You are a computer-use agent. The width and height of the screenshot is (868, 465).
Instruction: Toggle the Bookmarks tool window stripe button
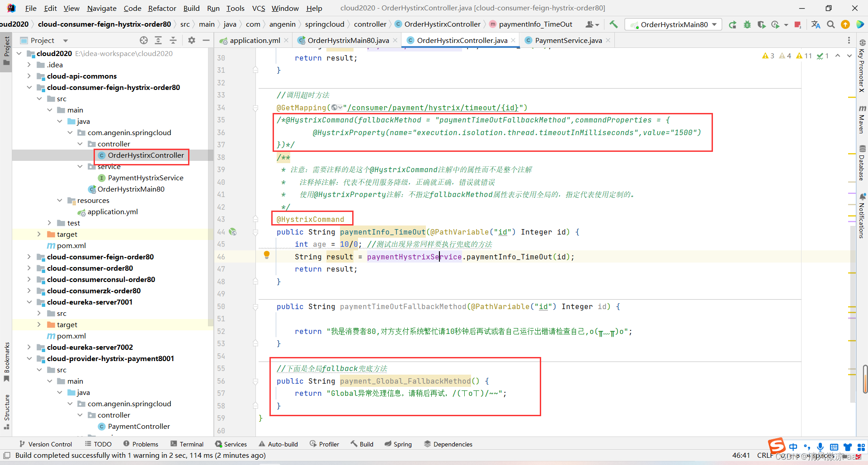click(6, 362)
